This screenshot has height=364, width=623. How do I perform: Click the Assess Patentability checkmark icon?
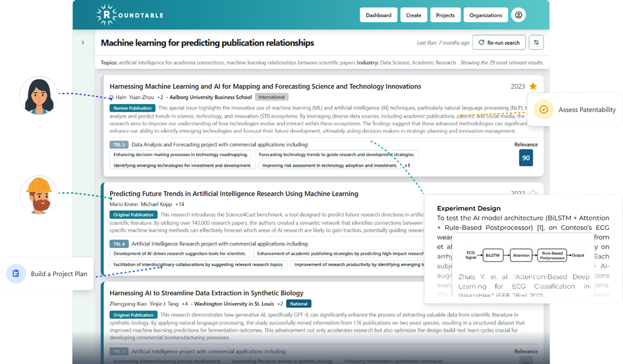point(543,109)
